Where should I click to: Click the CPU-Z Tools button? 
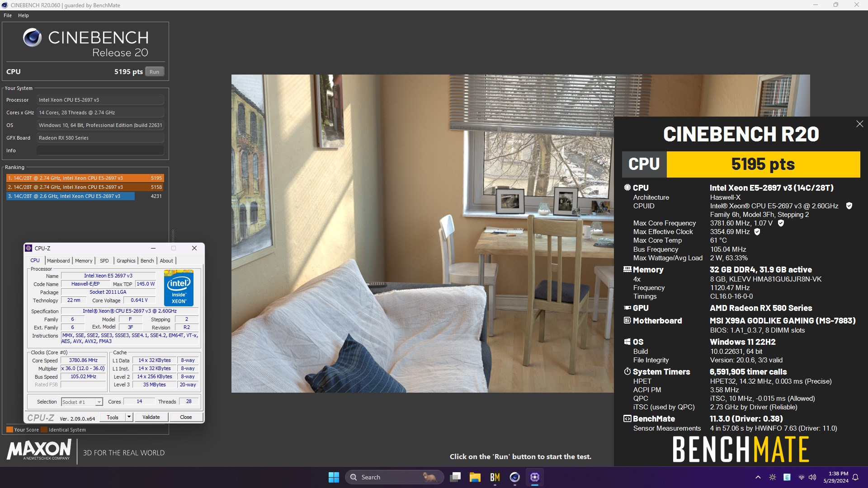click(x=113, y=417)
